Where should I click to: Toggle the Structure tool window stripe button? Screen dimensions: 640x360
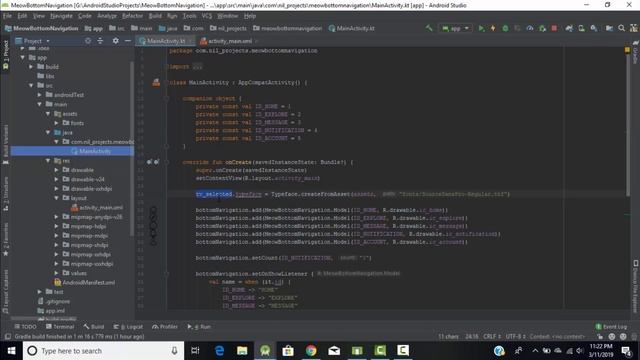tap(6, 194)
